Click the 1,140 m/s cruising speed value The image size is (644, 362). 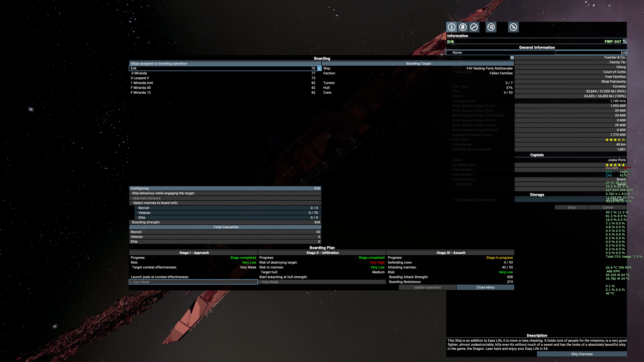tap(618, 101)
